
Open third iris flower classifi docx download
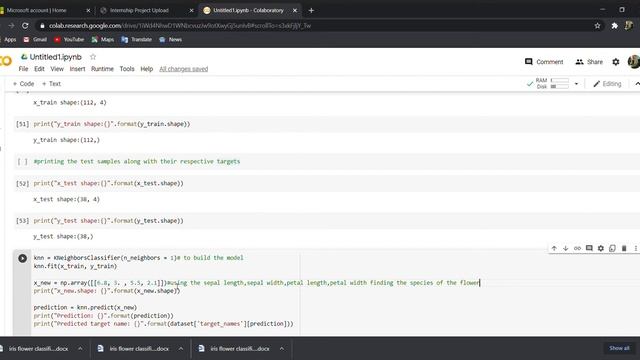[240, 349]
